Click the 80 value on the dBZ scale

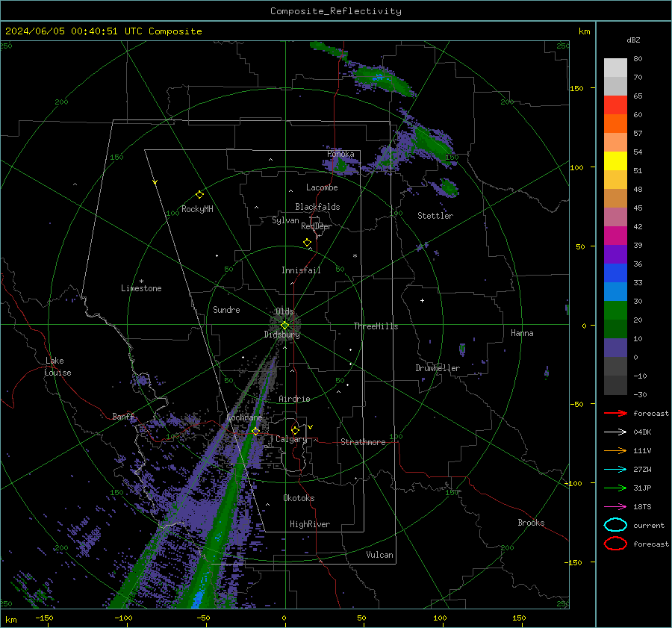coord(638,59)
